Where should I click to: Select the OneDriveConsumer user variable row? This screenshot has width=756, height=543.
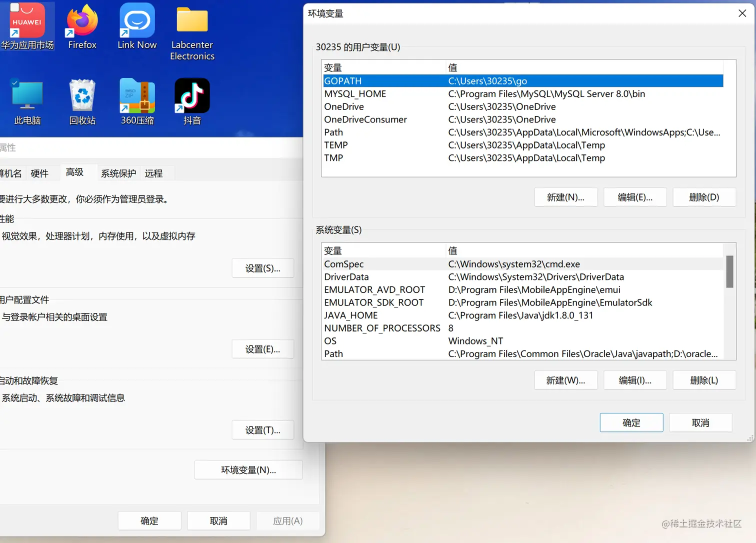[523, 119]
